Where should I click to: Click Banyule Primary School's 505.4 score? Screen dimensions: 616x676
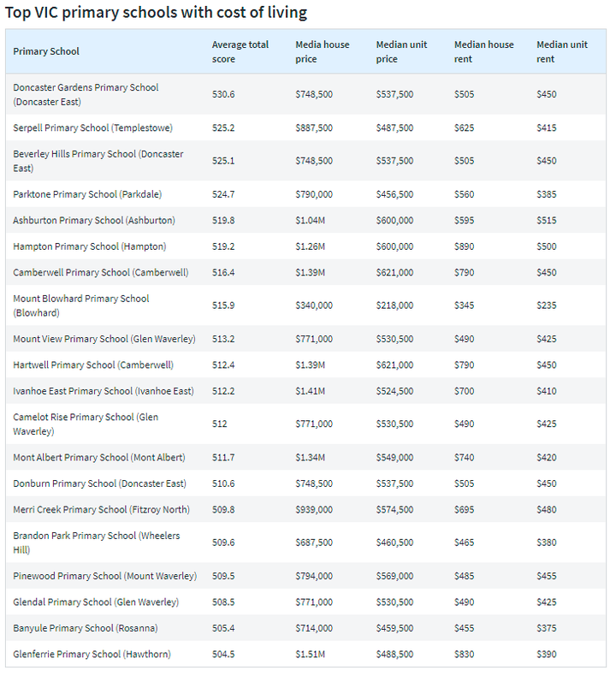coord(223,628)
